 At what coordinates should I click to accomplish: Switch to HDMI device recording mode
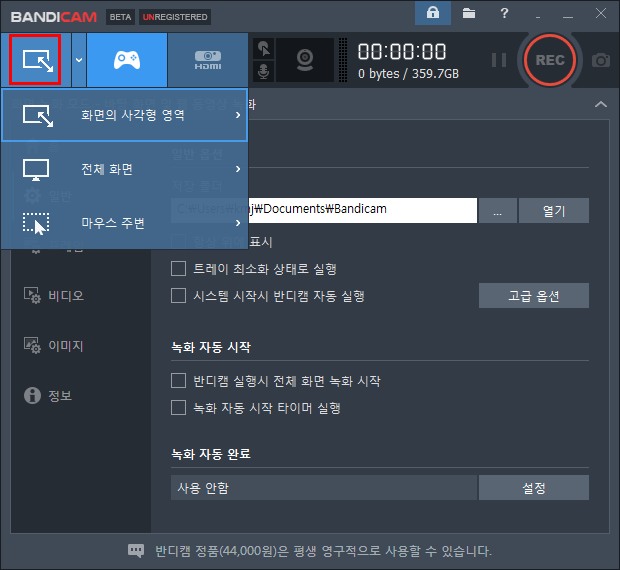[208, 60]
